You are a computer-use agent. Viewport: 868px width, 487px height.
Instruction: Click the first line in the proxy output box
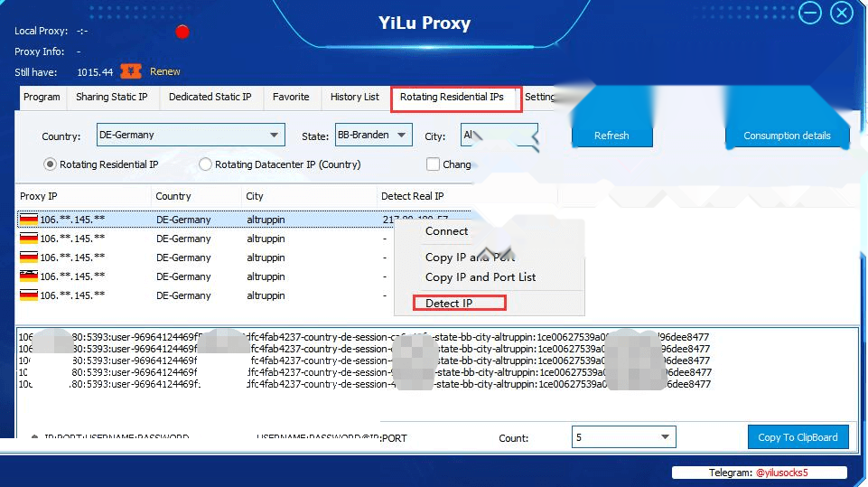(364, 337)
